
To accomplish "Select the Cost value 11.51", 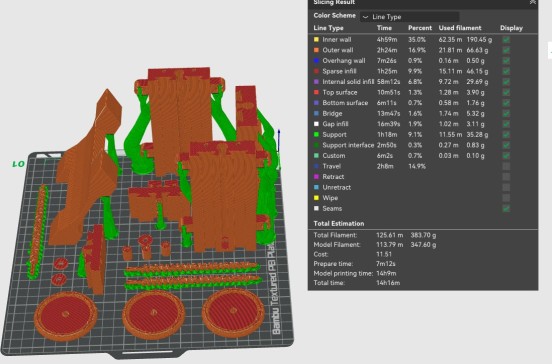I will [x=383, y=254].
